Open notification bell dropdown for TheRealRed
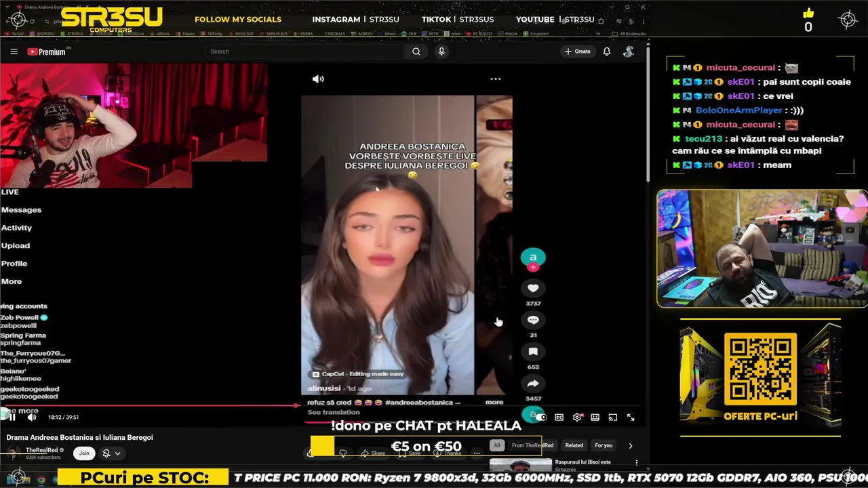This screenshot has height=488, width=868. point(111,453)
